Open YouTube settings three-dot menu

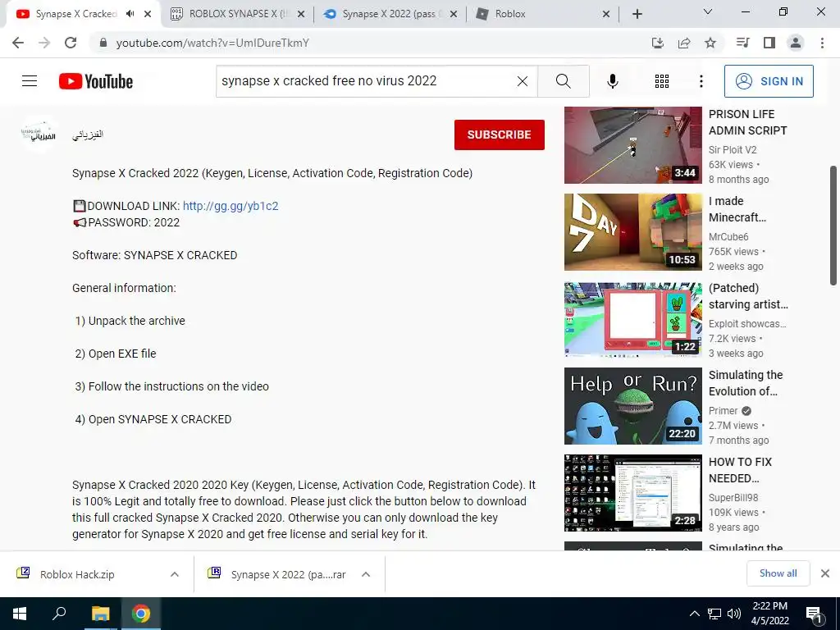coord(701,81)
